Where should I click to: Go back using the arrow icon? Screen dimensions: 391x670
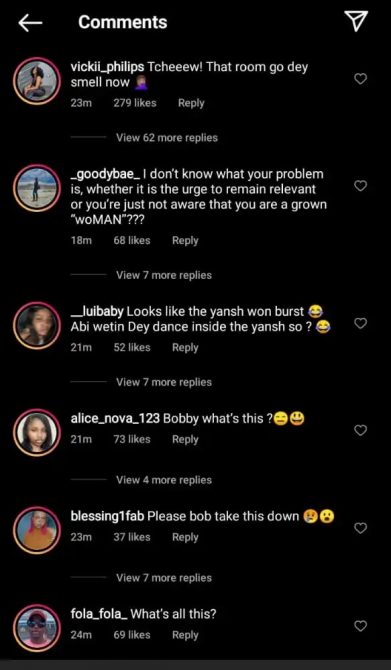point(30,23)
